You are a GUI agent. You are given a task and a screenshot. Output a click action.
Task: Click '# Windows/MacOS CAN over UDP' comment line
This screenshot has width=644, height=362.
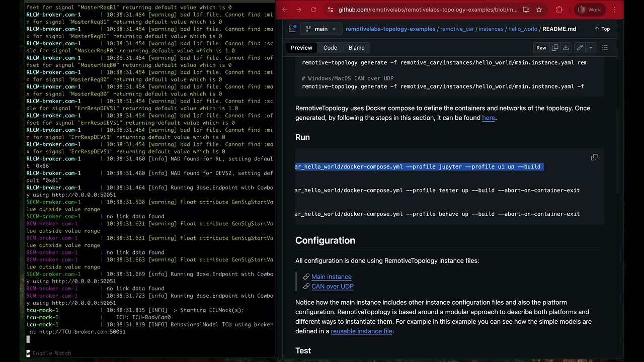(348, 78)
